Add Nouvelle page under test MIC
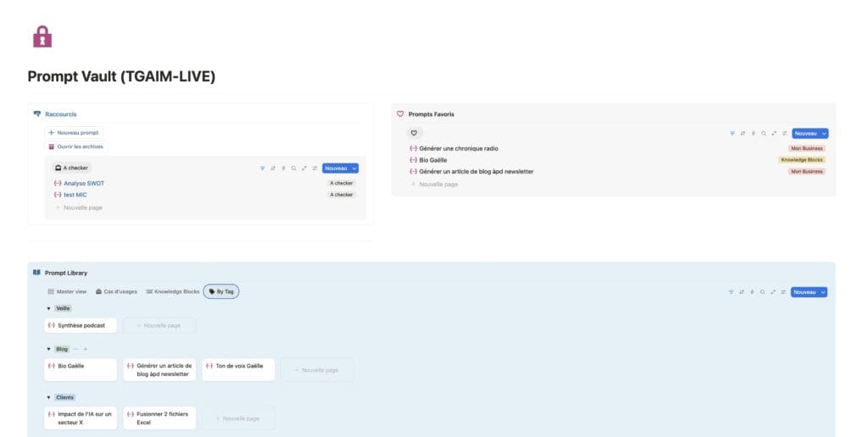The image size is (868, 437). pyautogui.click(x=79, y=207)
